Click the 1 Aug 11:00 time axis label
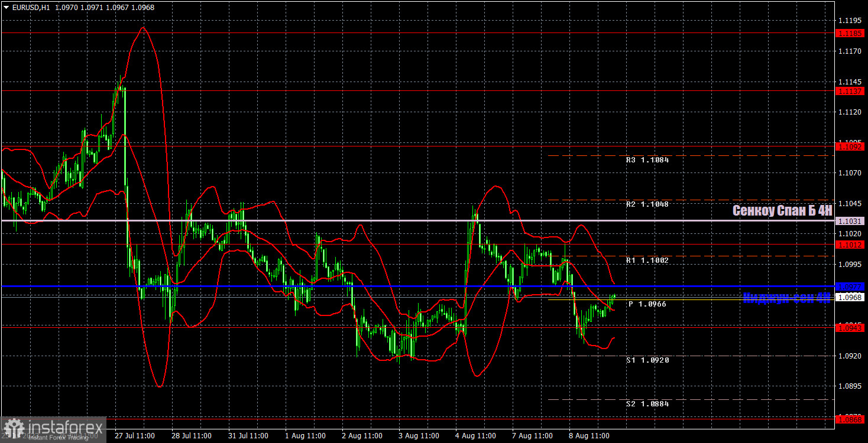868x443 pixels. (305, 436)
